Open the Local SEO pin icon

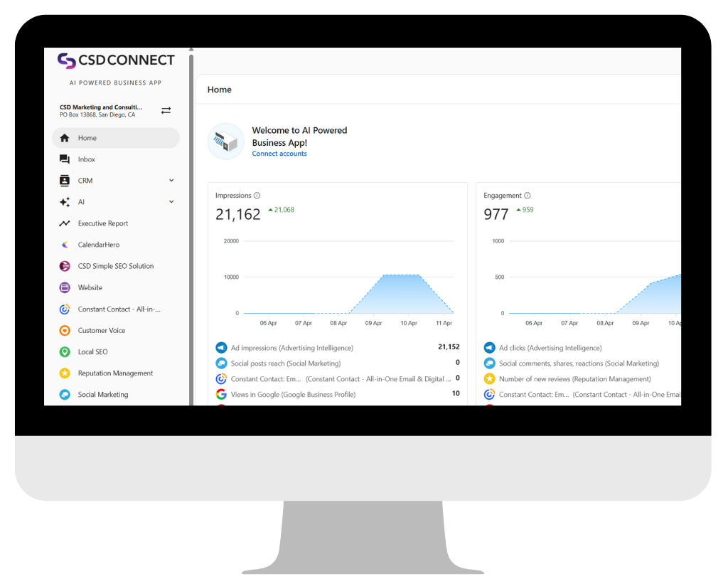coord(65,352)
